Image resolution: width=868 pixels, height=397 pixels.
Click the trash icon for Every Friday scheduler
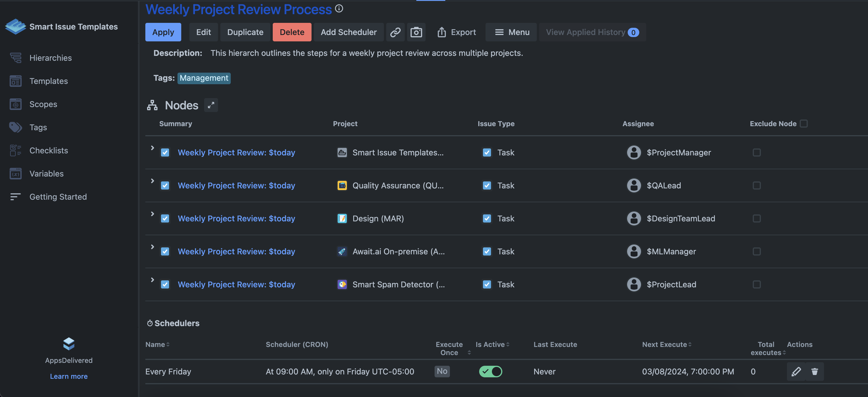(814, 372)
